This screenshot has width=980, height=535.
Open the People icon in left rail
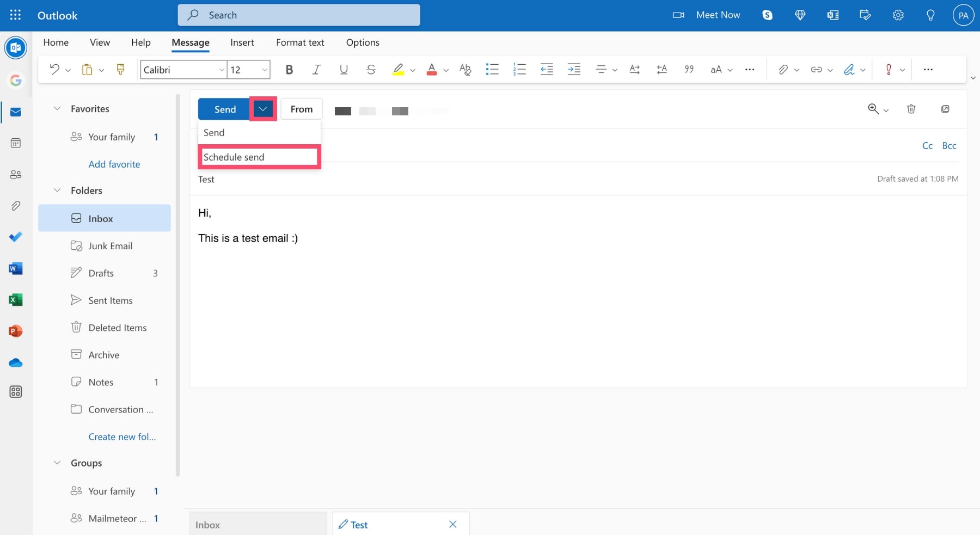pyautogui.click(x=16, y=175)
